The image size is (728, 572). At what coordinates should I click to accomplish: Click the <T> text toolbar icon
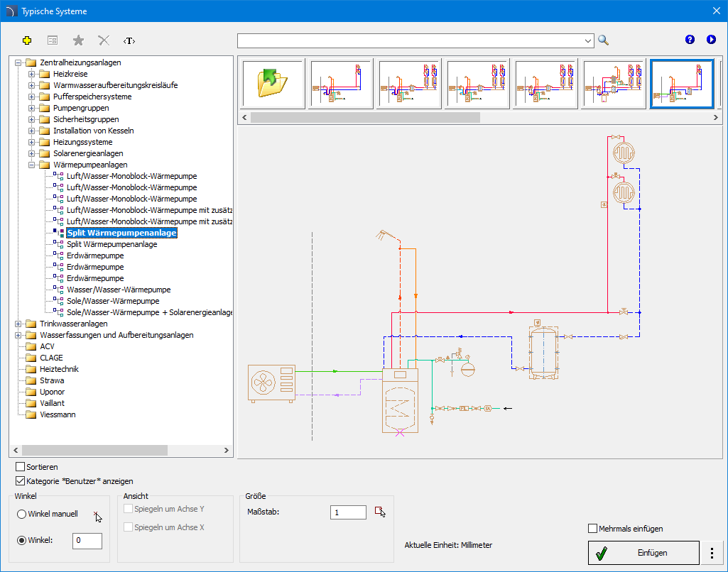[x=129, y=40]
